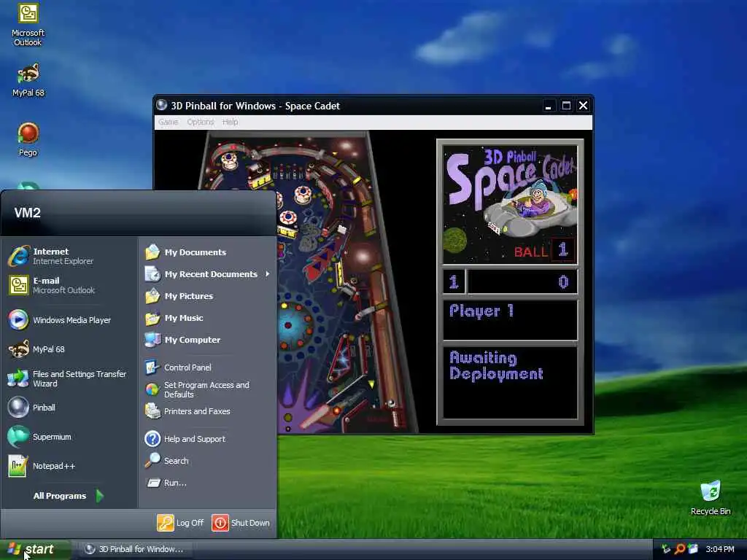Start Files and Settings Transfer Wizard
Image resolution: width=747 pixels, height=560 pixels.
[68, 378]
